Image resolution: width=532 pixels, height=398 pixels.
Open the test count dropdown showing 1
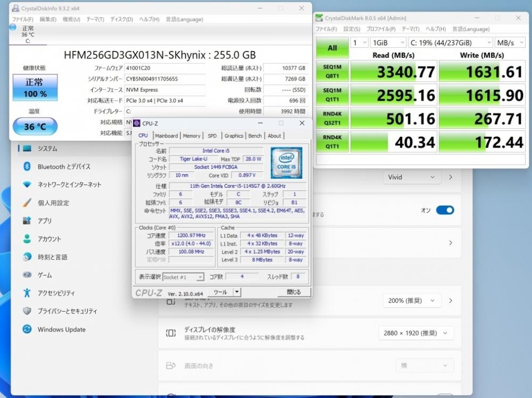[x=359, y=43]
